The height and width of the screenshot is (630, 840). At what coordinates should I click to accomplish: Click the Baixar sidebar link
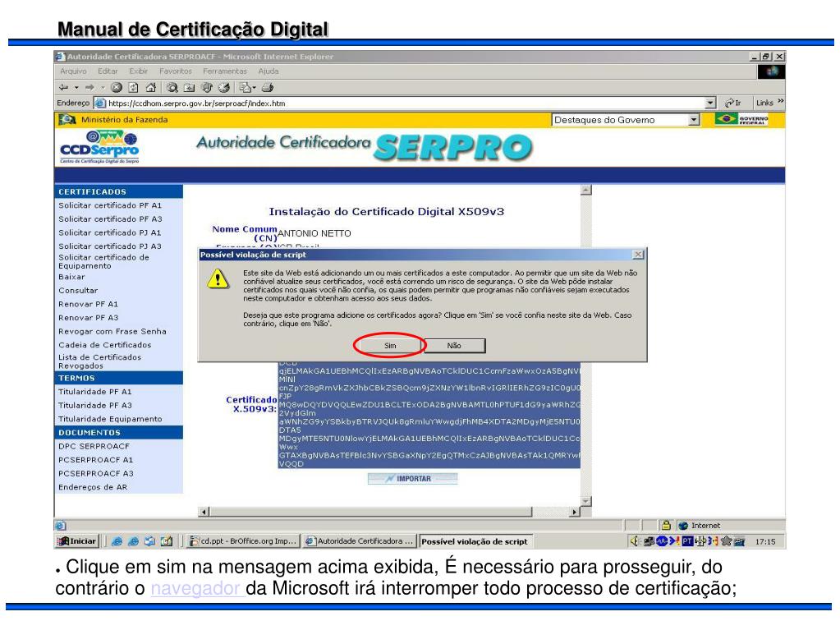coord(71,277)
